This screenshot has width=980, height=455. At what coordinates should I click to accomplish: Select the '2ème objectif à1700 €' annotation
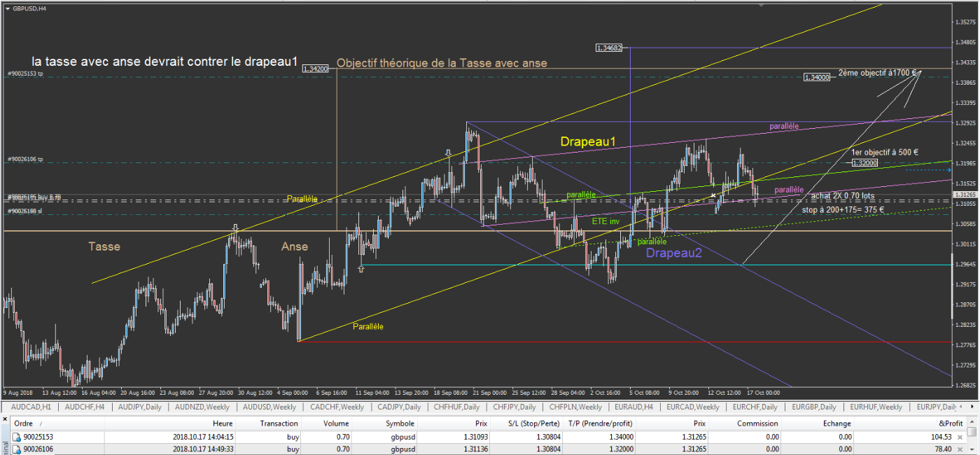coord(877,72)
